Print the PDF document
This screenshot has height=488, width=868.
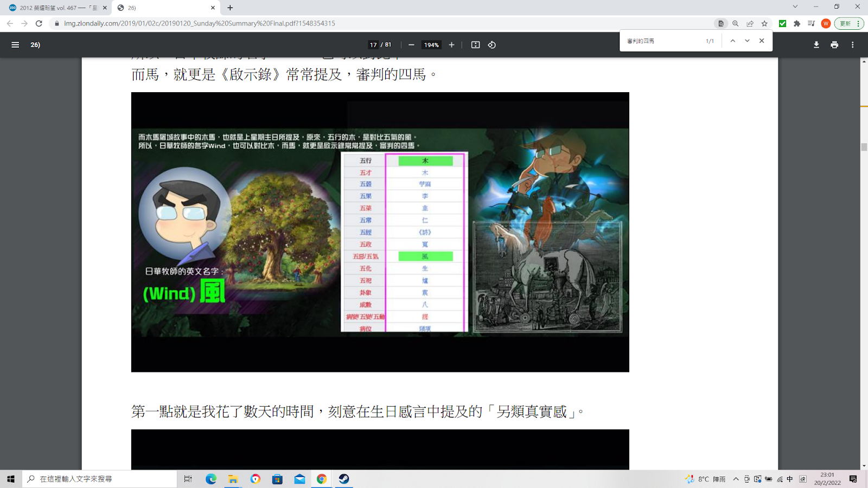[x=834, y=45]
